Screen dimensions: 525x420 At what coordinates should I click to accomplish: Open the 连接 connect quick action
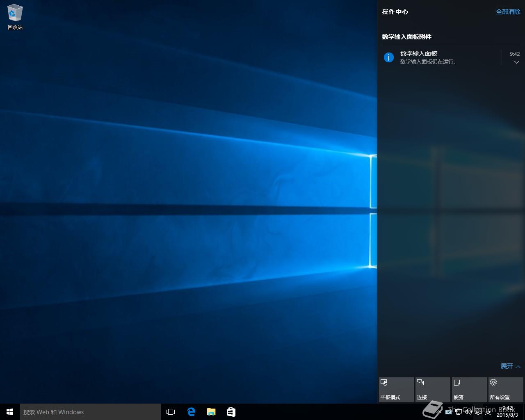433,390
